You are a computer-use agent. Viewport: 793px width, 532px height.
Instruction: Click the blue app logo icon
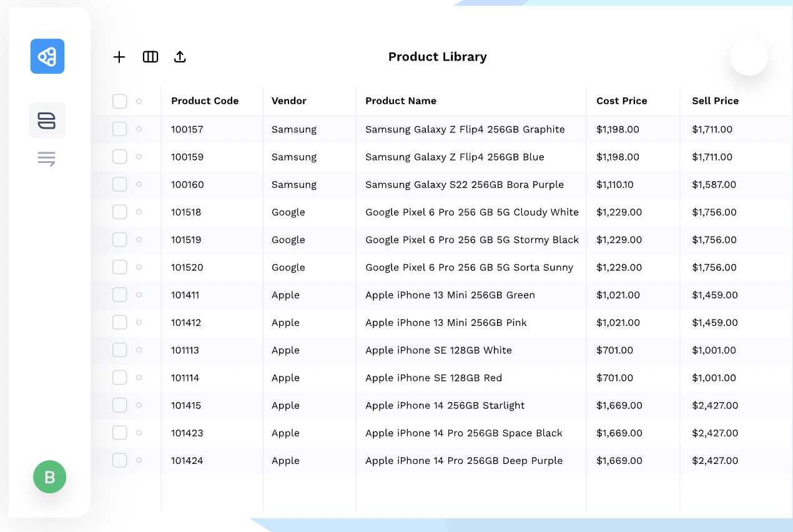(x=47, y=56)
